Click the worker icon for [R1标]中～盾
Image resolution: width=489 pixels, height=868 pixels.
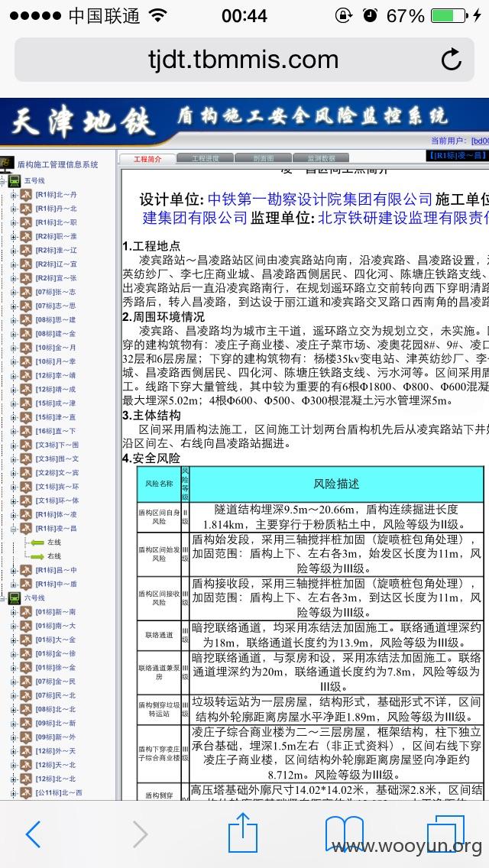[26, 584]
